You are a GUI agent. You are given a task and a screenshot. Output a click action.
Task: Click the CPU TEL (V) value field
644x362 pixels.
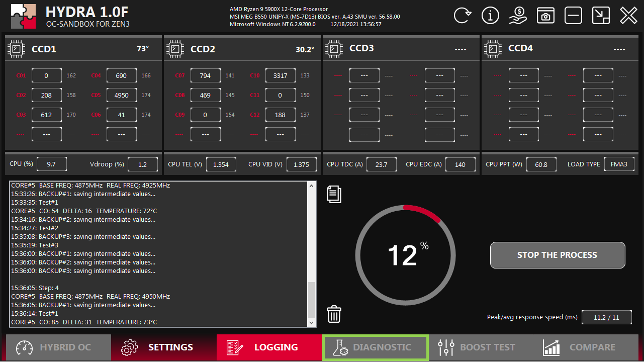tap(221, 164)
